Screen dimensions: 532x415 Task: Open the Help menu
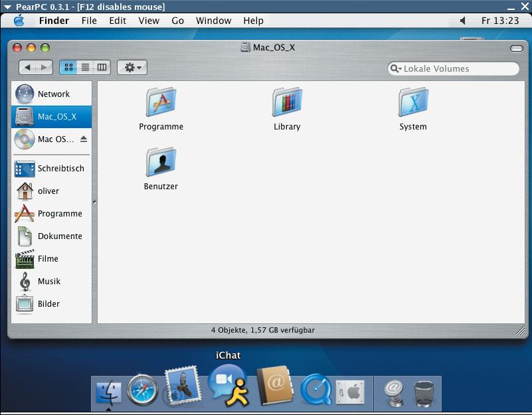(254, 21)
